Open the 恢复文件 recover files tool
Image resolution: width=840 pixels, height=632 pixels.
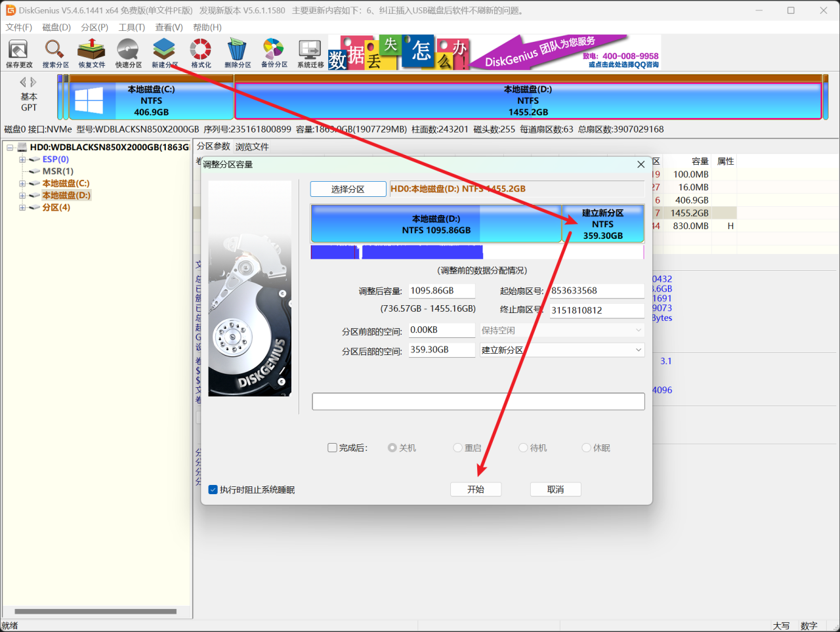91,53
